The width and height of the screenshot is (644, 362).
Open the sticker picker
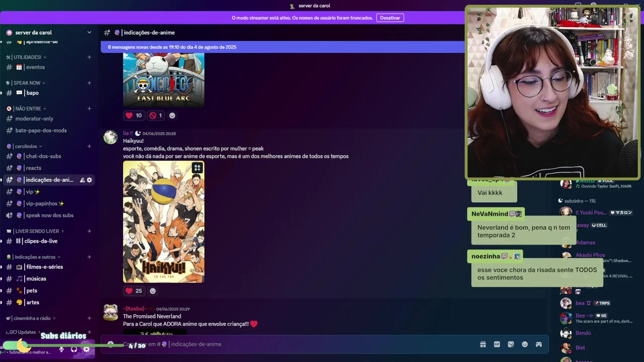(x=511, y=344)
